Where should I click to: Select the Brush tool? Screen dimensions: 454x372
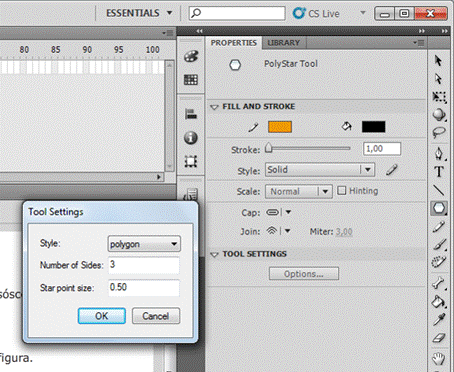pyautogui.click(x=439, y=244)
